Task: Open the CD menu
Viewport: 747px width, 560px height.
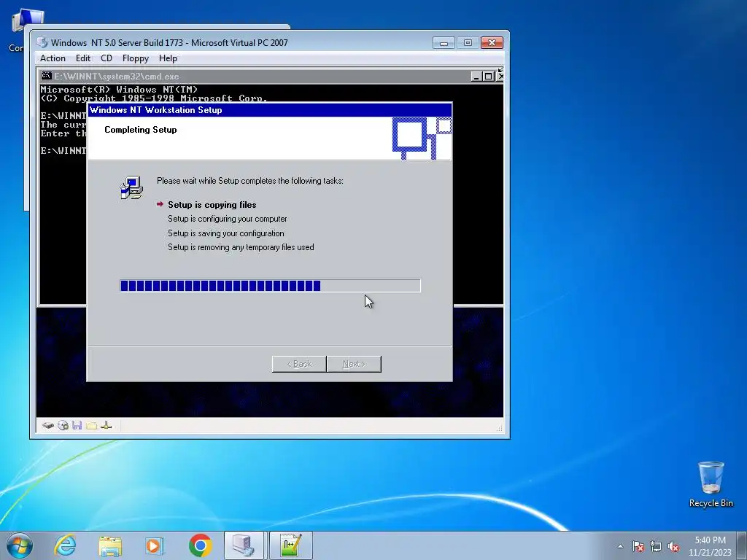Action: coord(107,58)
